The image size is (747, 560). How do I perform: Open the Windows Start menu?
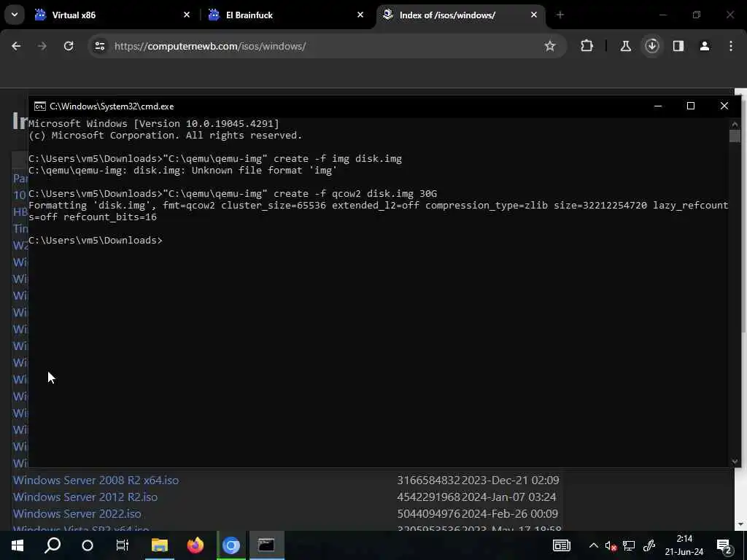[18, 545]
